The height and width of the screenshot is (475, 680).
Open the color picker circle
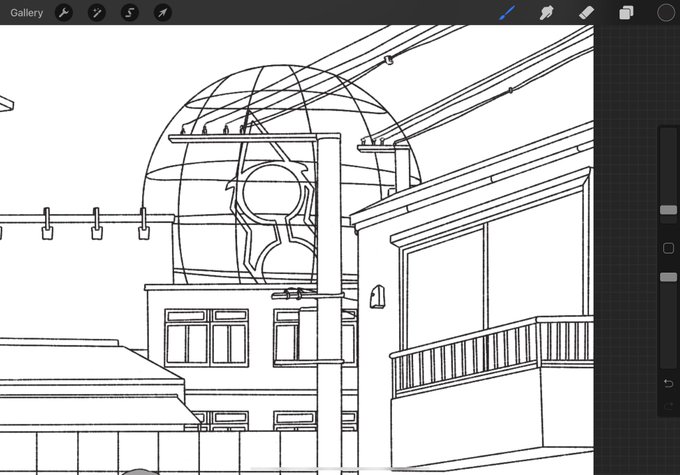[x=666, y=13]
